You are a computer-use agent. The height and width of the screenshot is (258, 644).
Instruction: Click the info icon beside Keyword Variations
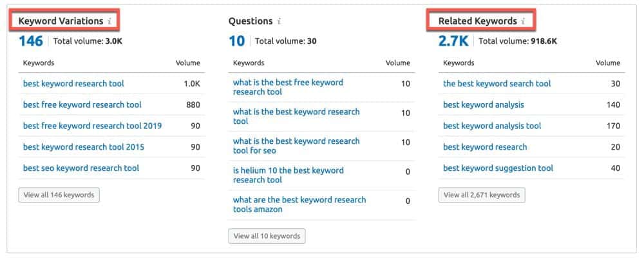(109, 21)
